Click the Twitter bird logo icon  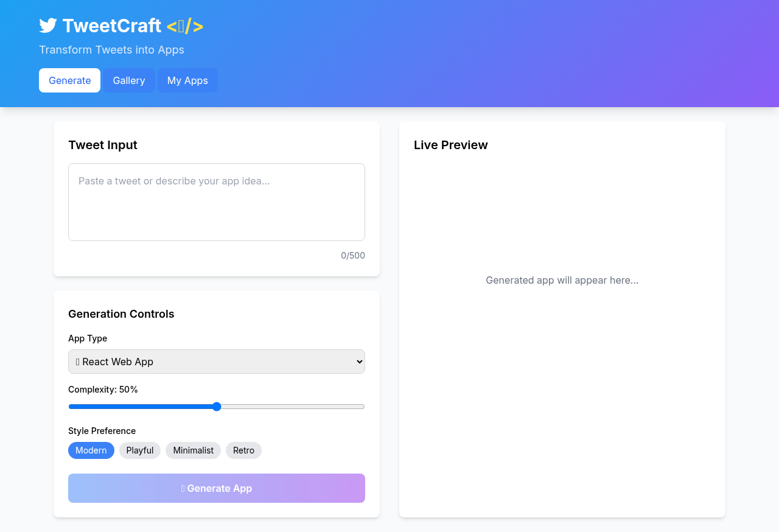coord(47,26)
